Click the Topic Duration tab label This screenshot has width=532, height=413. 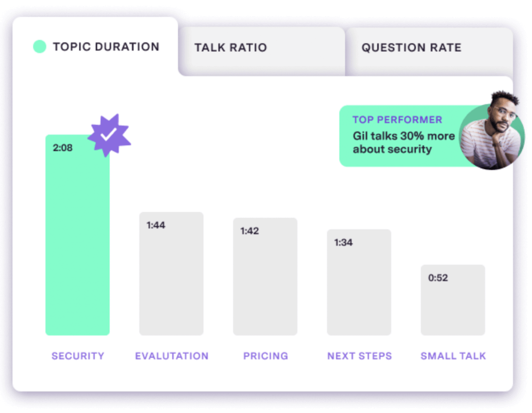(106, 47)
